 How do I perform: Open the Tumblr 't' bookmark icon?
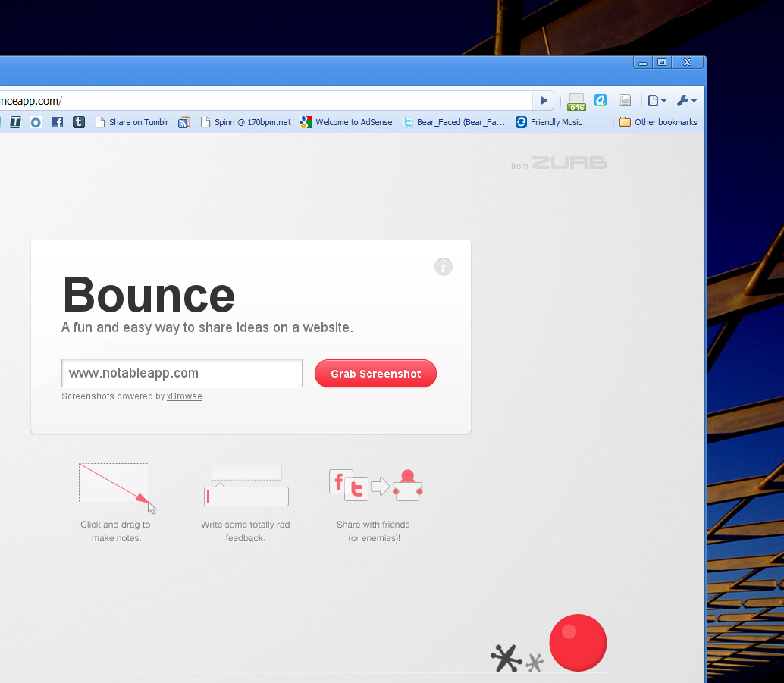pyautogui.click(x=79, y=122)
